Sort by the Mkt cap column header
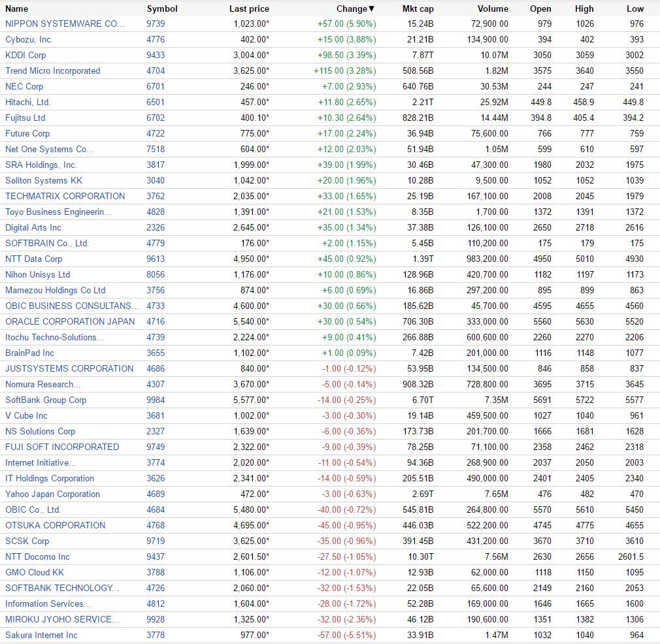 418,9
